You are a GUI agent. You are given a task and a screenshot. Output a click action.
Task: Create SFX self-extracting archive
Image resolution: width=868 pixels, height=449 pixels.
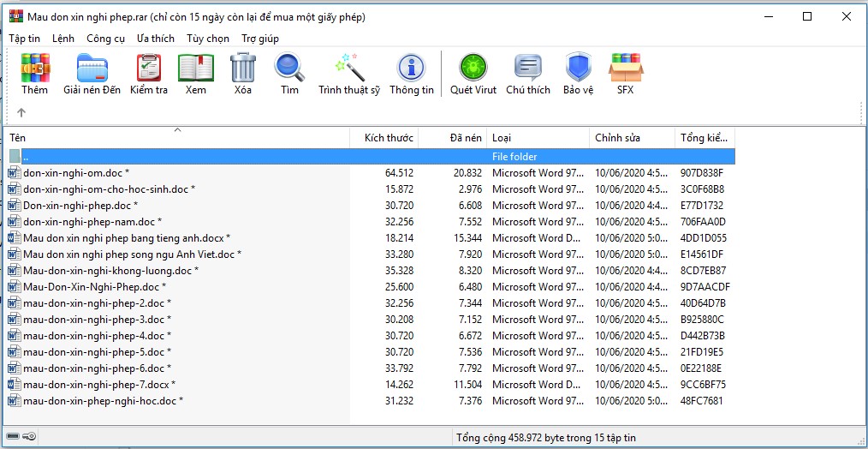pos(626,68)
